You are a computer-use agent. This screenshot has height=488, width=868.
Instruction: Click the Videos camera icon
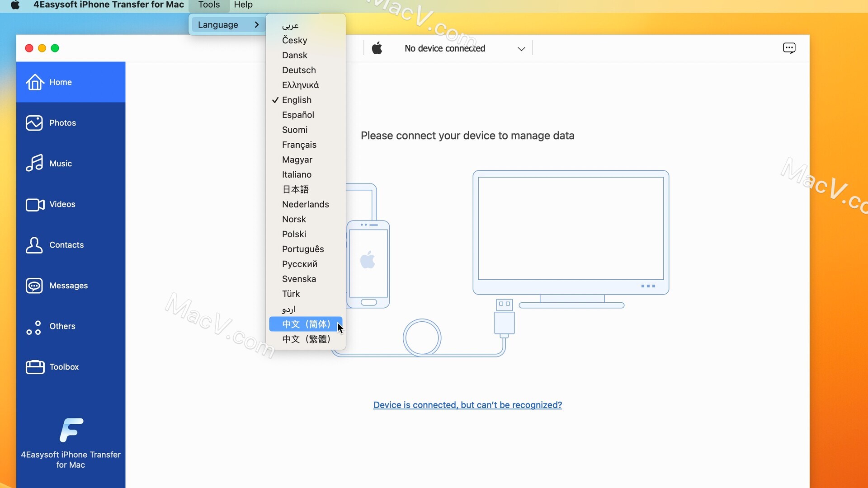pyautogui.click(x=35, y=205)
